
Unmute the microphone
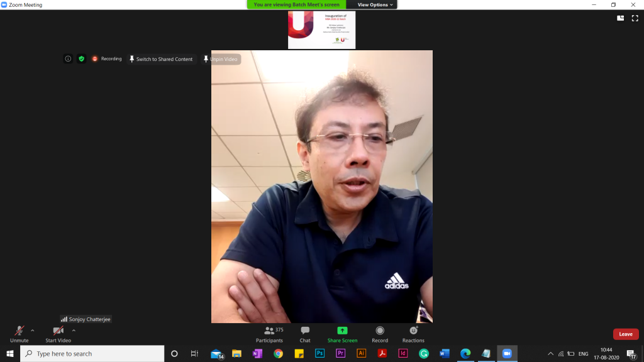coord(19,333)
